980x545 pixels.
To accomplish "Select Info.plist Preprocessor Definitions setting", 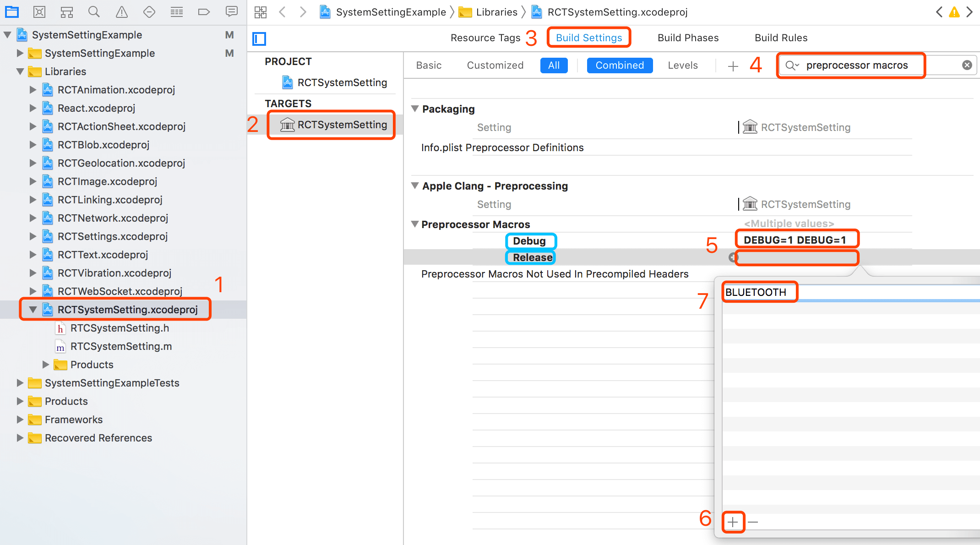I will click(502, 147).
